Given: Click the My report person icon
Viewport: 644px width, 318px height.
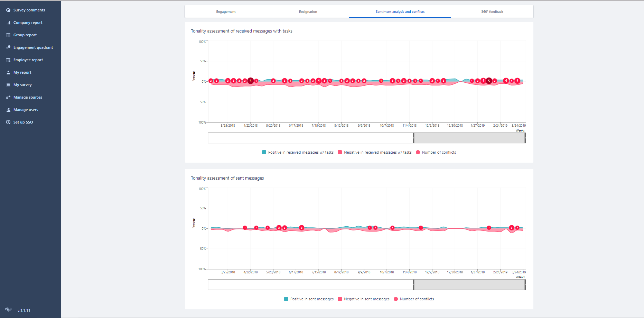Looking at the screenshot, I should [8, 72].
